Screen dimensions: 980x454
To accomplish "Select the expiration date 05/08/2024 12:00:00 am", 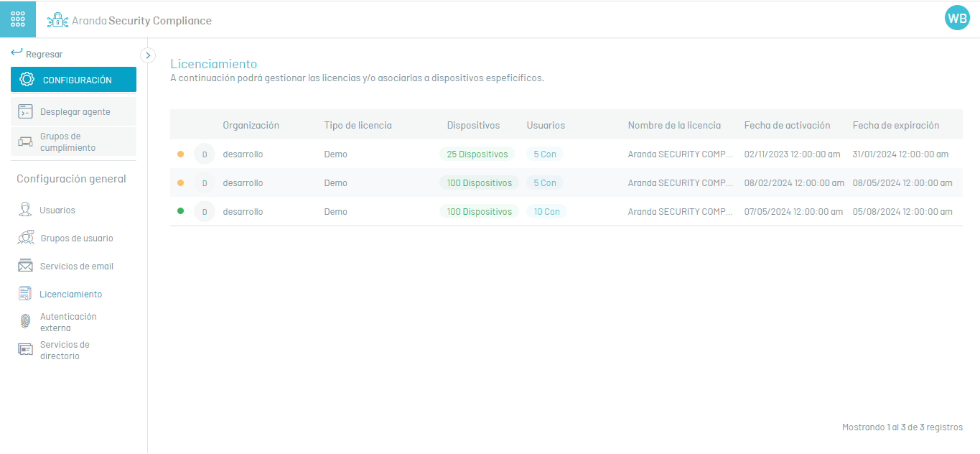I will click(x=902, y=211).
